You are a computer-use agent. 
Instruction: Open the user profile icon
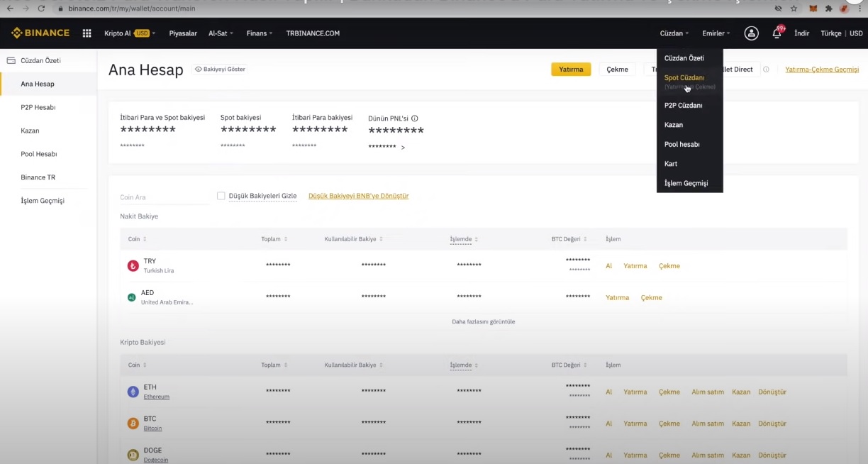(751, 33)
